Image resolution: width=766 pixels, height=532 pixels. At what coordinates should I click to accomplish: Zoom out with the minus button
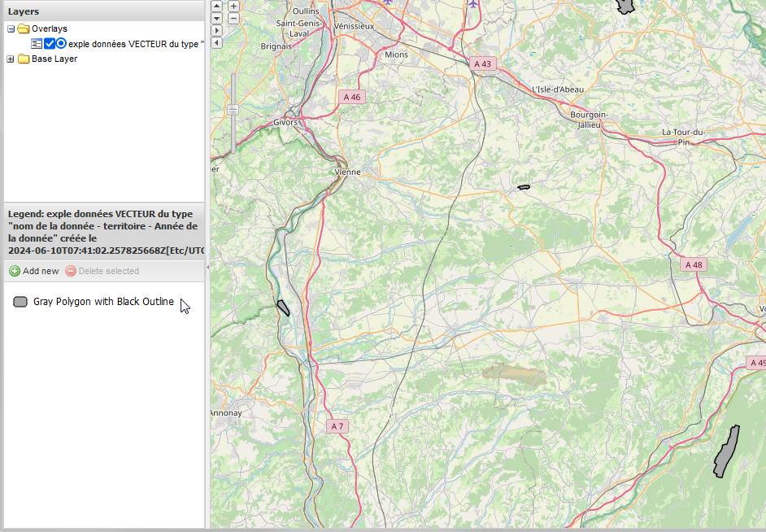tap(233, 18)
